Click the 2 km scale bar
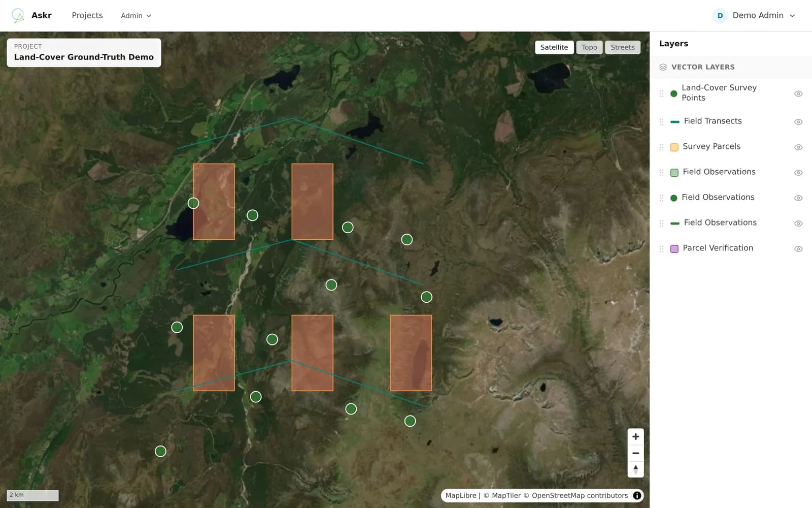The width and height of the screenshot is (812, 508). pos(32,495)
